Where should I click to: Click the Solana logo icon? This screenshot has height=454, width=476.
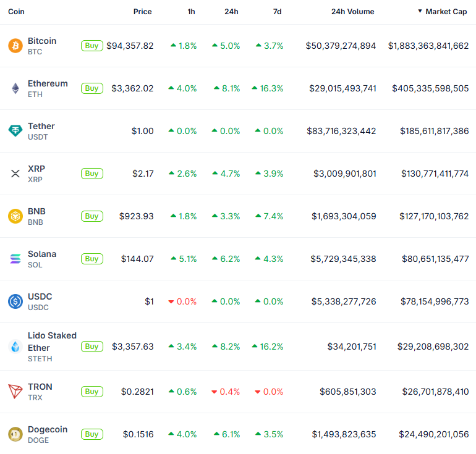[x=15, y=259]
